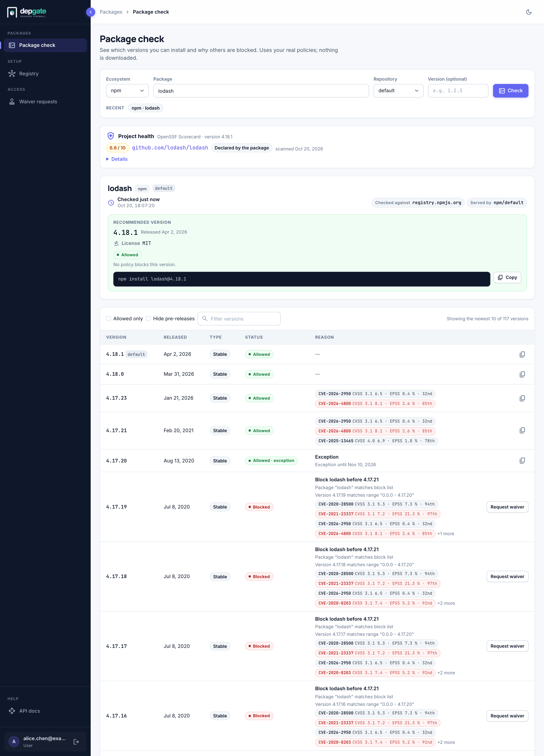Toggle dark mode with the moon icon
Image resolution: width=544 pixels, height=756 pixels.
tap(529, 12)
